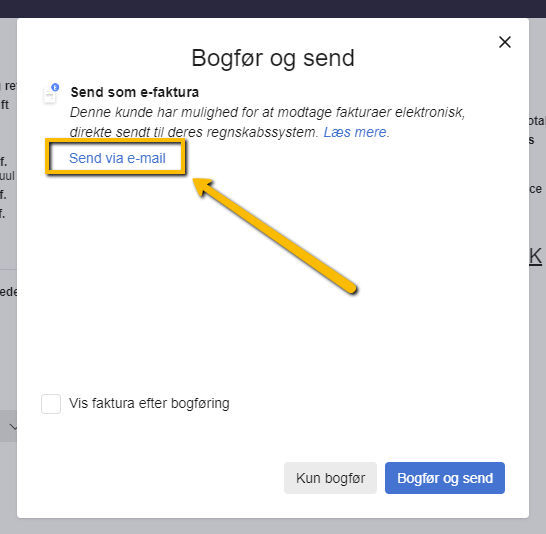The height and width of the screenshot is (534, 546).
Task: Click the yellow arrow annotation
Action: (x=275, y=236)
